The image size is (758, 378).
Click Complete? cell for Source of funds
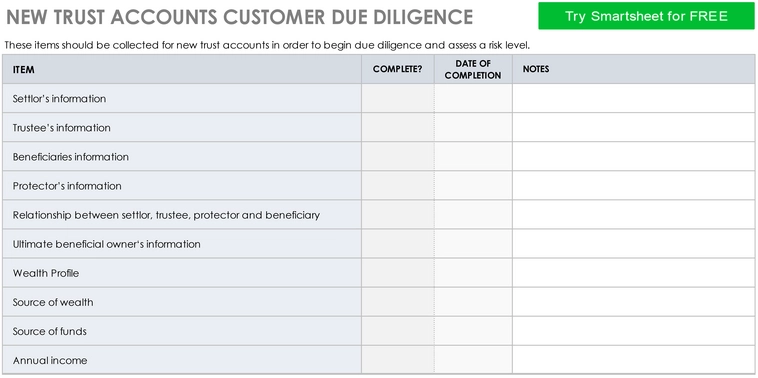point(398,331)
